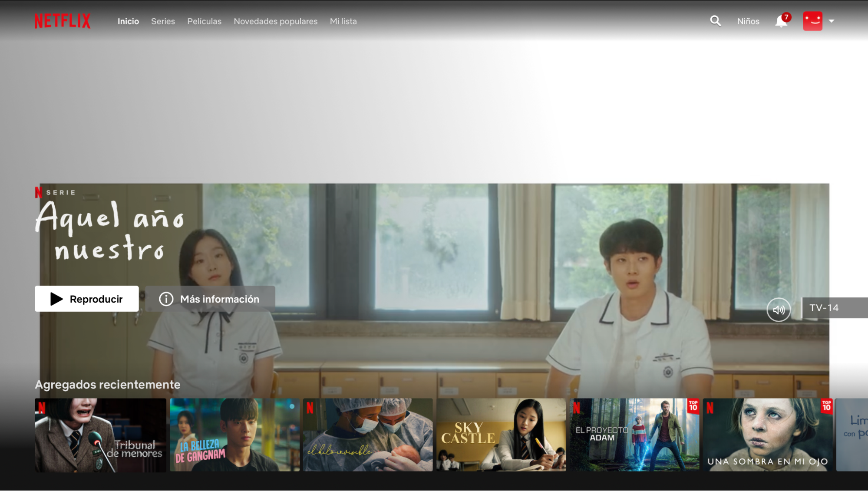868x491 pixels.
Task: Open Mi lista in the nav bar
Action: 343,21
